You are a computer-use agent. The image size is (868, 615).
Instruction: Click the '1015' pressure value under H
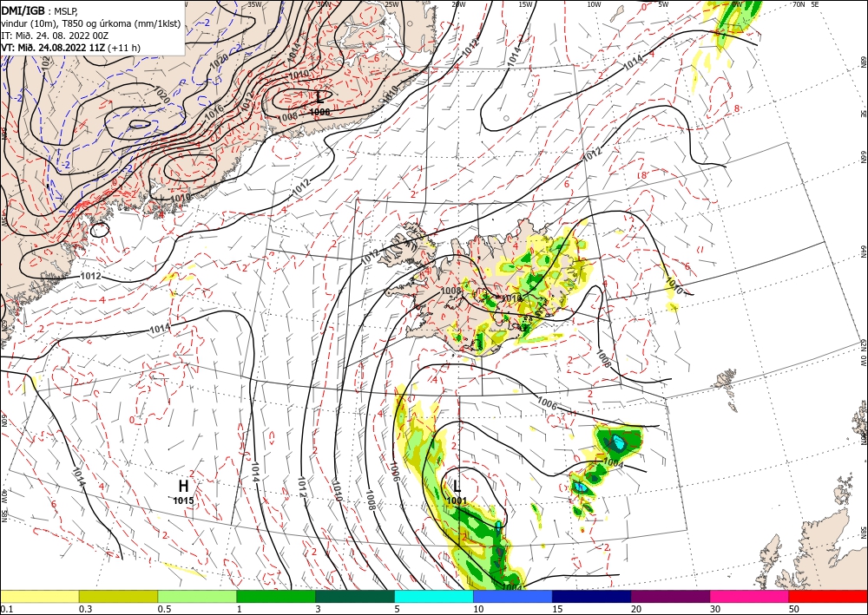184,501
